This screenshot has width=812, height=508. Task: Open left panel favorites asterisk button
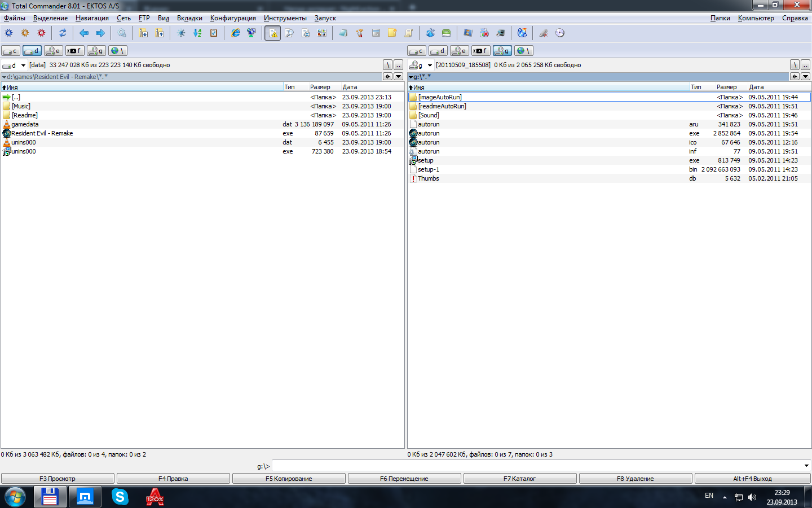(388, 76)
